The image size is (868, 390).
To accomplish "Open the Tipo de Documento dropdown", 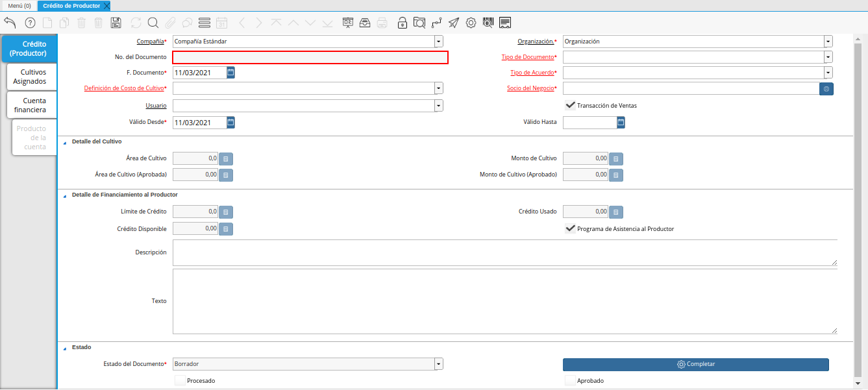I will point(828,57).
